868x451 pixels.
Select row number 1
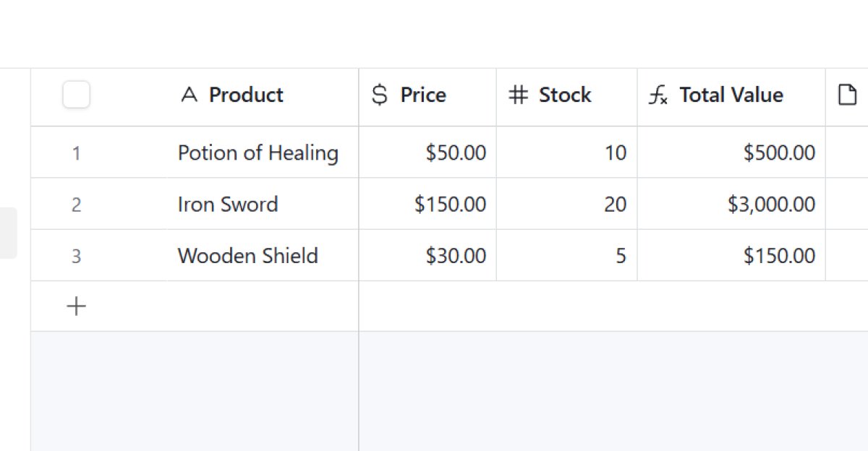tap(76, 153)
